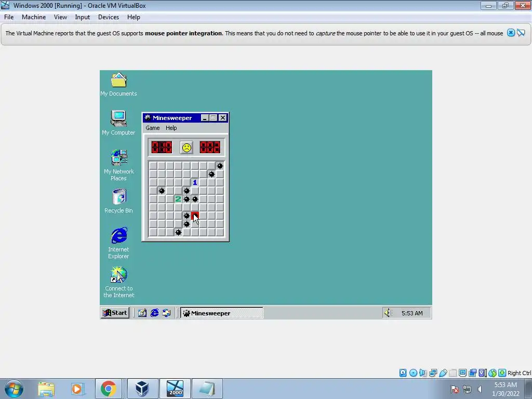
Task: Click VirtualBox mouse integration indicator
Action: tap(493, 373)
